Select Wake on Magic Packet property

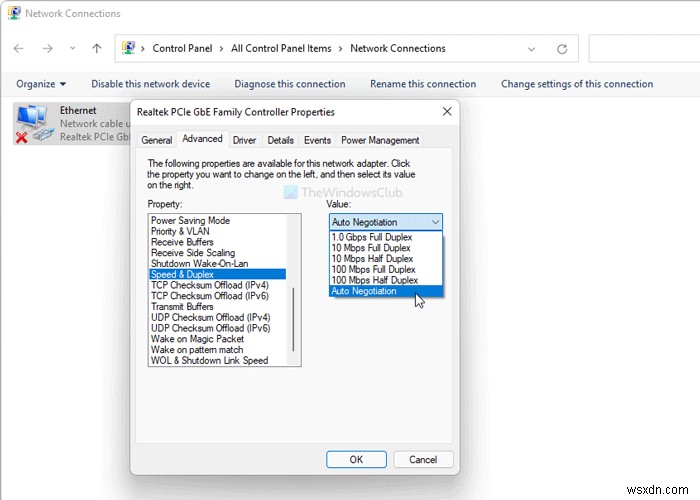(x=218, y=339)
